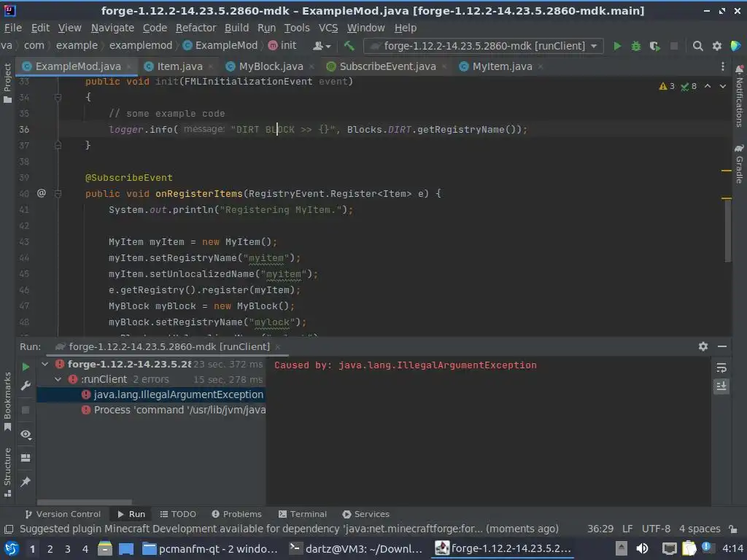Click the stop square in Run panel

pyautogui.click(x=26, y=410)
